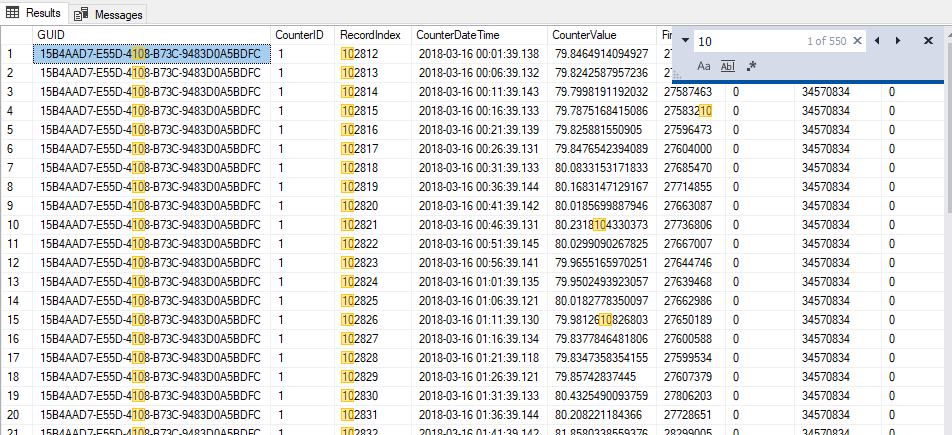
Task: Click datetime 2018-03-16 00:01:39.138
Action: pyautogui.click(x=479, y=54)
